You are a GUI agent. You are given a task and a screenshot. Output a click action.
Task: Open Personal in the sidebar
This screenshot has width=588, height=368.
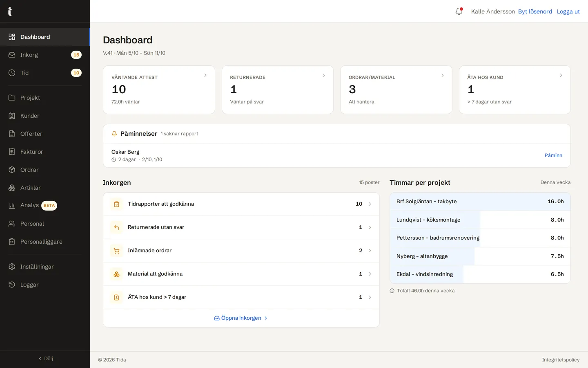(45, 224)
